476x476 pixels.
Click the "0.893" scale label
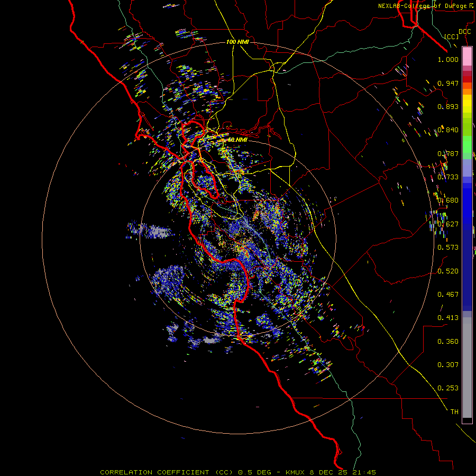pos(448,106)
